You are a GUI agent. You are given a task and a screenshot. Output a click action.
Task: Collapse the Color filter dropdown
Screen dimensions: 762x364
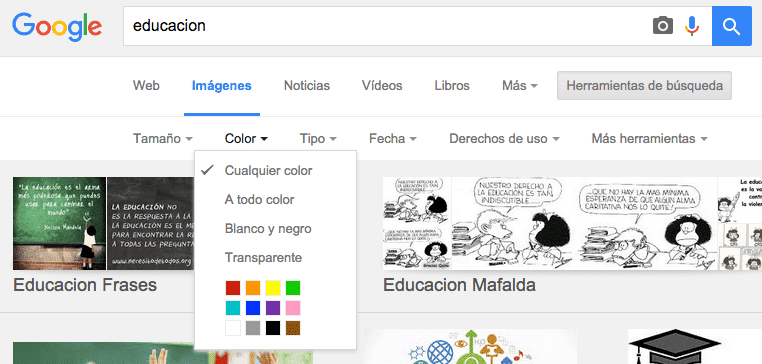tap(246, 139)
